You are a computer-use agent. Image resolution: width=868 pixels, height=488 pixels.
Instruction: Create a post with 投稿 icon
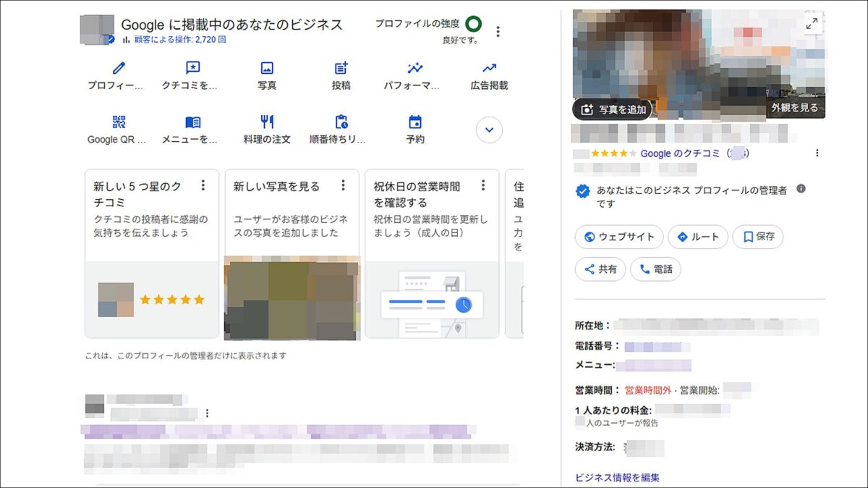[341, 69]
